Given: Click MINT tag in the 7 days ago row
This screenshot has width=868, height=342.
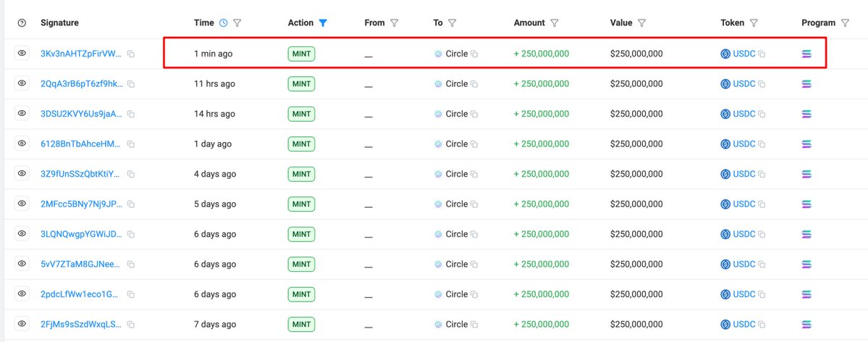Looking at the screenshot, I should (x=301, y=325).
